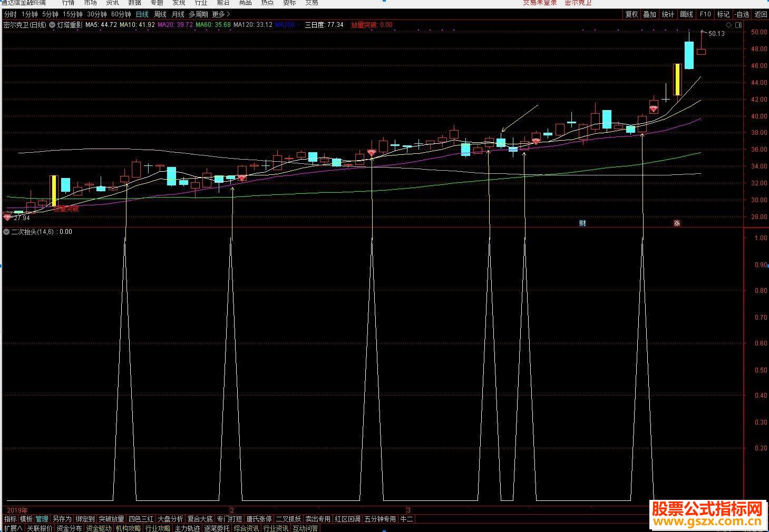Open the 发现 menu
The image size is (769, 532).
click(179, 3)
